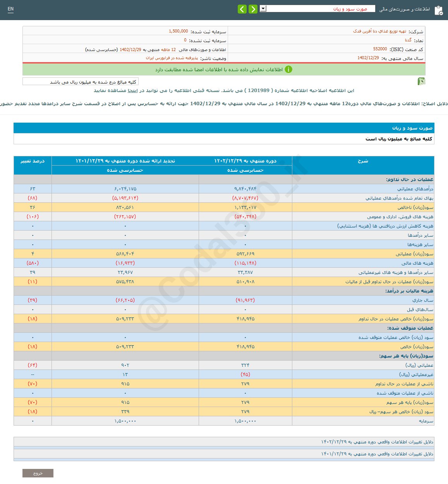Click the اطلاعات و صورت‌های مالی header label
448x484 pixels.
click(404, 9)
